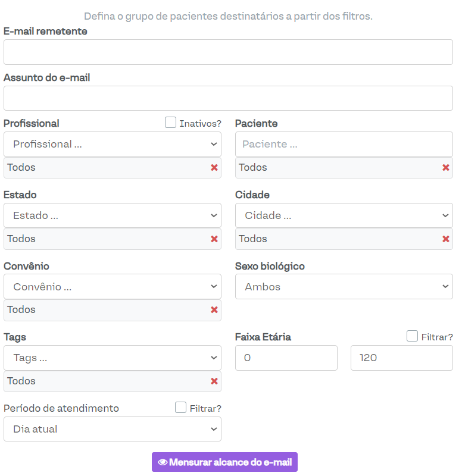462x476 pixels.
Task: Check Filtrar for Período de atendimento
Action: pos(181,408)
